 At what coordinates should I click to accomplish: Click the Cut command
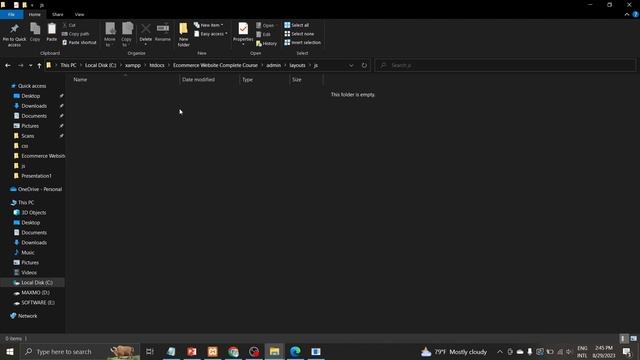click(69, 25)
